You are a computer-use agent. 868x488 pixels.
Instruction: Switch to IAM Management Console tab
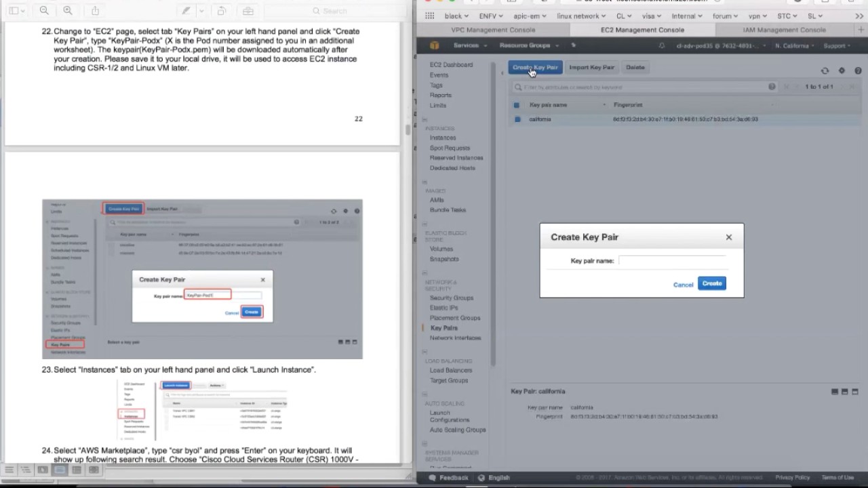click(784, 30)
